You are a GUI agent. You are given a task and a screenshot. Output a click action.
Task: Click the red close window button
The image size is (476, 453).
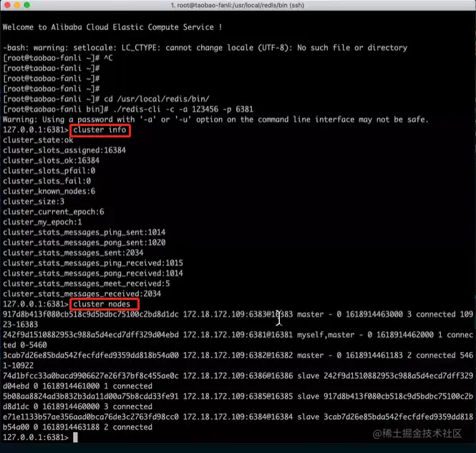[8, 5]
